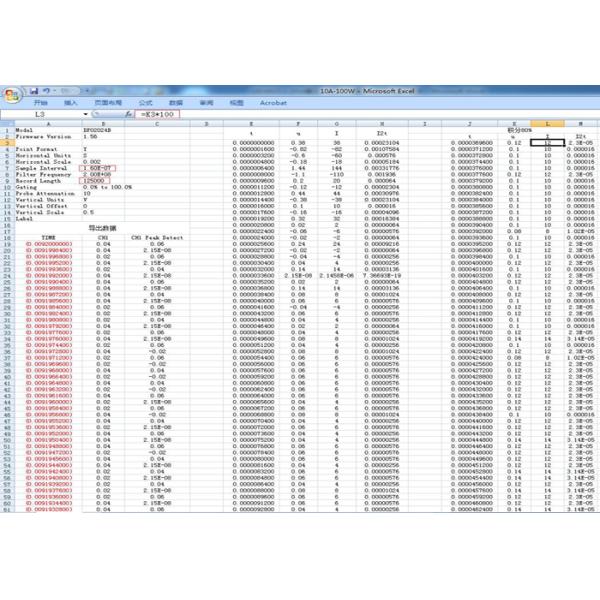Open the 审阅 ribbon tab
This screenshot has width=600, height=600.
(206, 102)
